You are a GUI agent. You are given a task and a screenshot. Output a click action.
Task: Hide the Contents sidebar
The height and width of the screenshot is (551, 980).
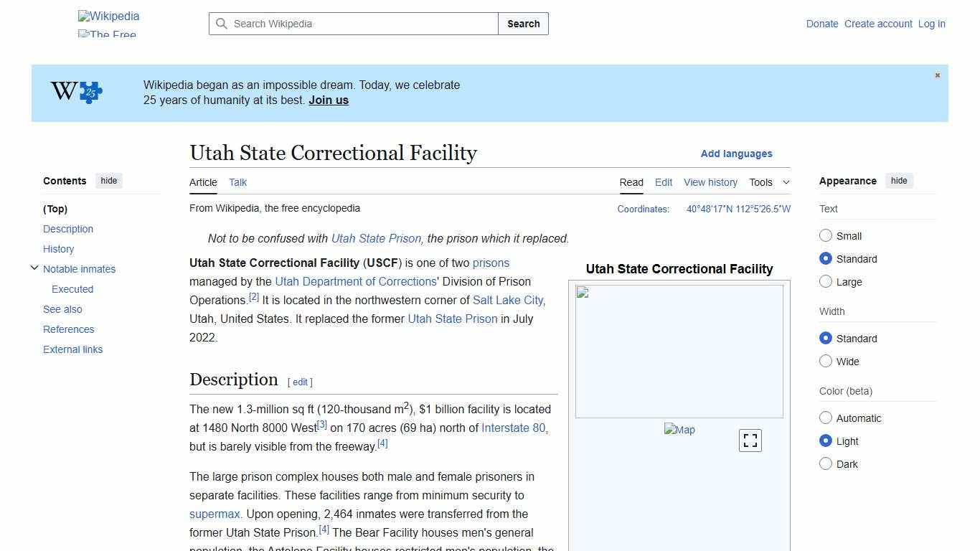click(108, 181)
